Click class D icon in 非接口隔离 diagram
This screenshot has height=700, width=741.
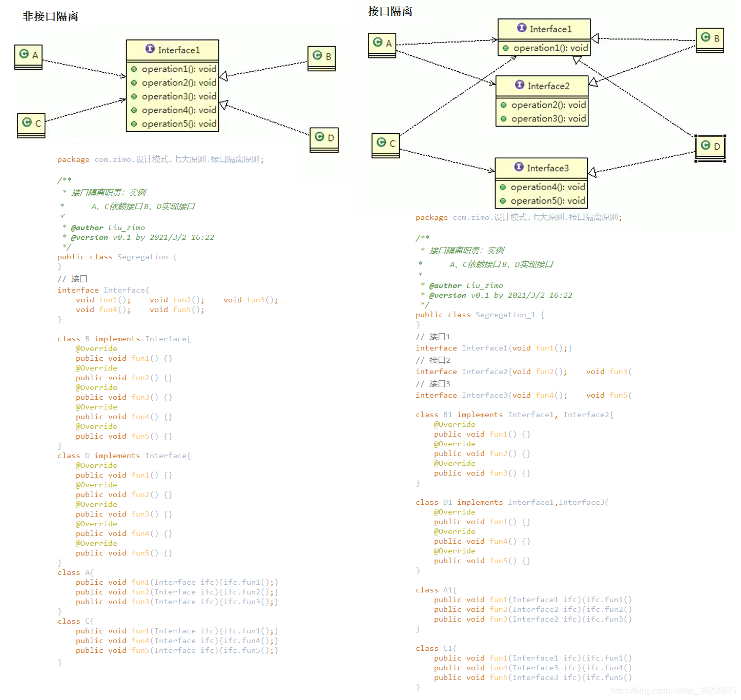tap(320, 136)
